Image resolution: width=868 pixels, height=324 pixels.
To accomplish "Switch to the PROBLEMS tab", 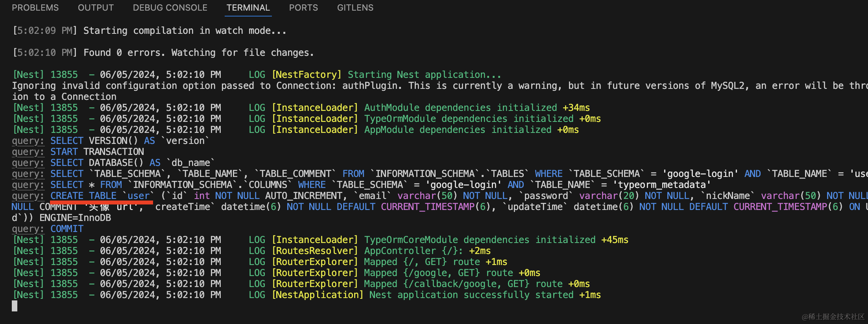I will (x=35, y=8).
